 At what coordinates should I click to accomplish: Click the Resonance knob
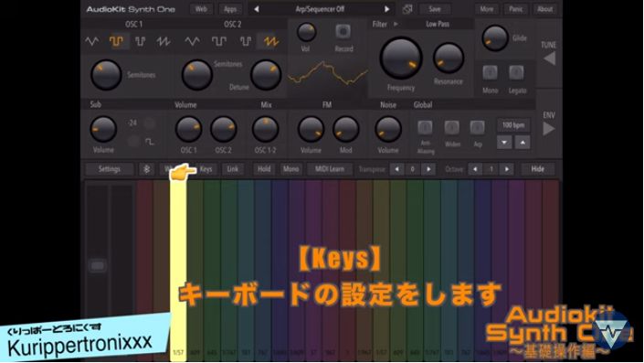449,58
